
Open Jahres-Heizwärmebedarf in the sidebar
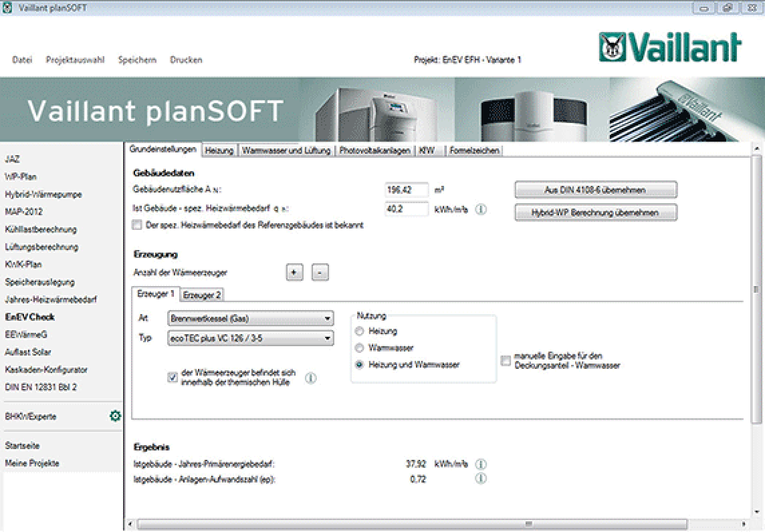click(x=51, y=299)
